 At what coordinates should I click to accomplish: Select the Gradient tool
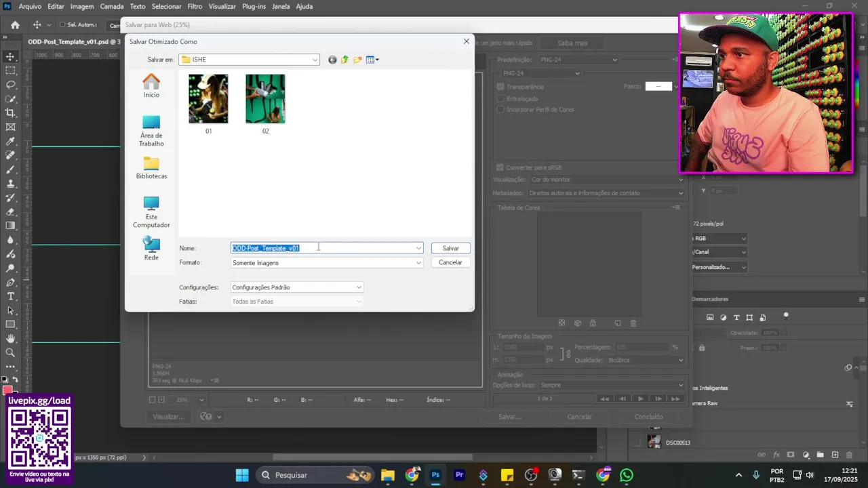(10, 226)
